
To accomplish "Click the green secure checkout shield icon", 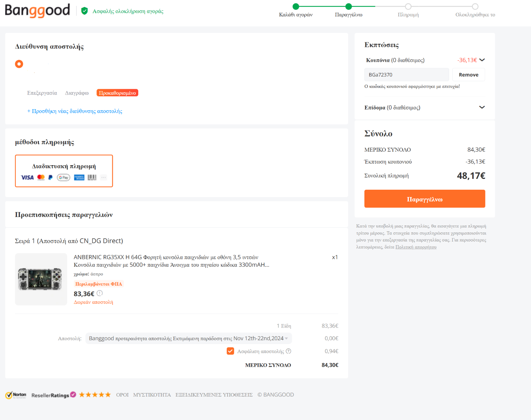I will coord(84,11).
